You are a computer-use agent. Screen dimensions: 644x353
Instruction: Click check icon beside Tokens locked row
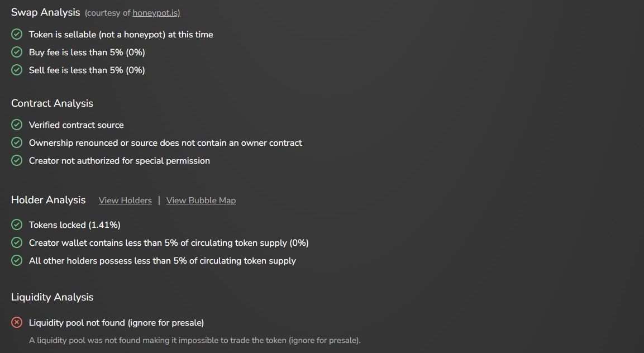tap(17, 225)
